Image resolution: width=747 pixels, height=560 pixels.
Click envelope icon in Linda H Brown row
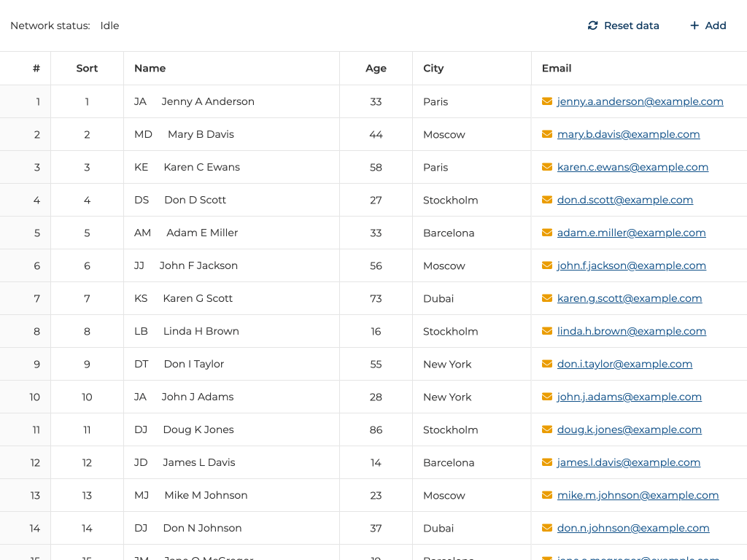click(547, 331)
